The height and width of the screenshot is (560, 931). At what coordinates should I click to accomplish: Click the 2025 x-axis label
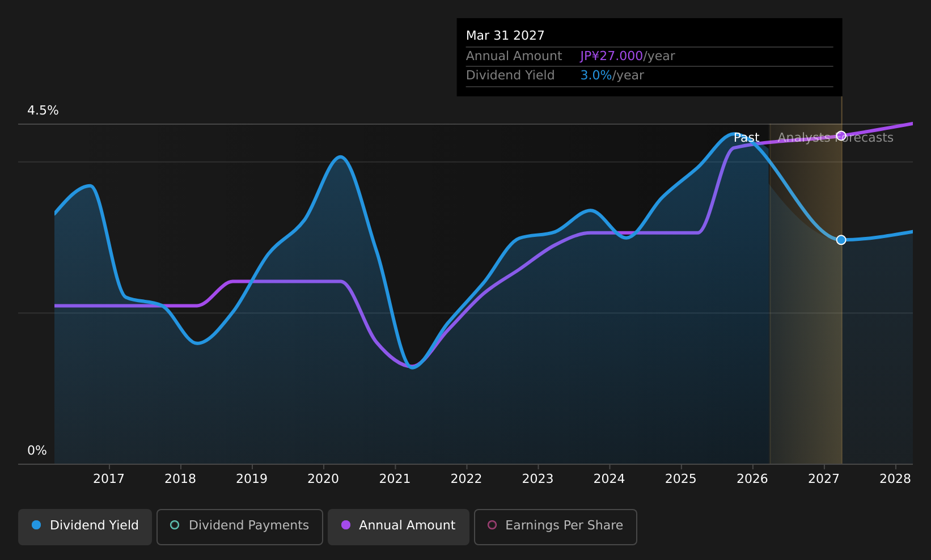(x=680, y=479)
